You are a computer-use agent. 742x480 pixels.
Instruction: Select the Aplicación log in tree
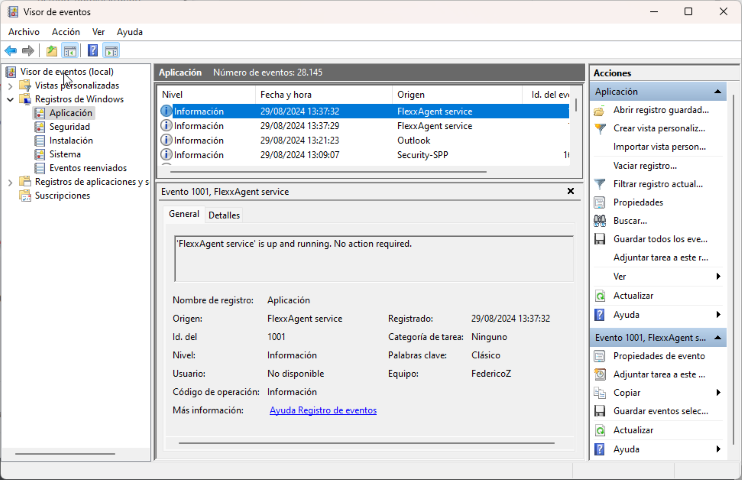click(71, 113)
